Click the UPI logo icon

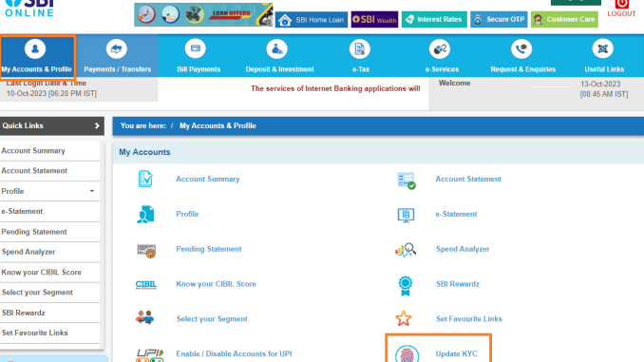pos(150,355)
